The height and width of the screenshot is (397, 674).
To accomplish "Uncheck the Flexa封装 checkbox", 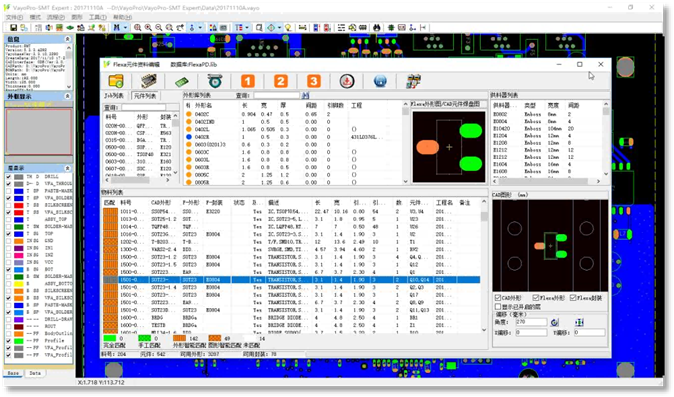I will [573, 298].
